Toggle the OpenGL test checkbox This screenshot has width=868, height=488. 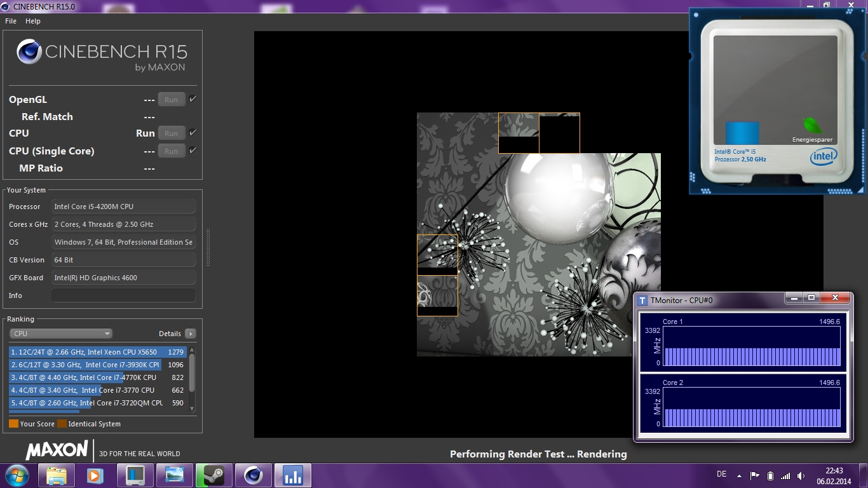click(193, 99)
